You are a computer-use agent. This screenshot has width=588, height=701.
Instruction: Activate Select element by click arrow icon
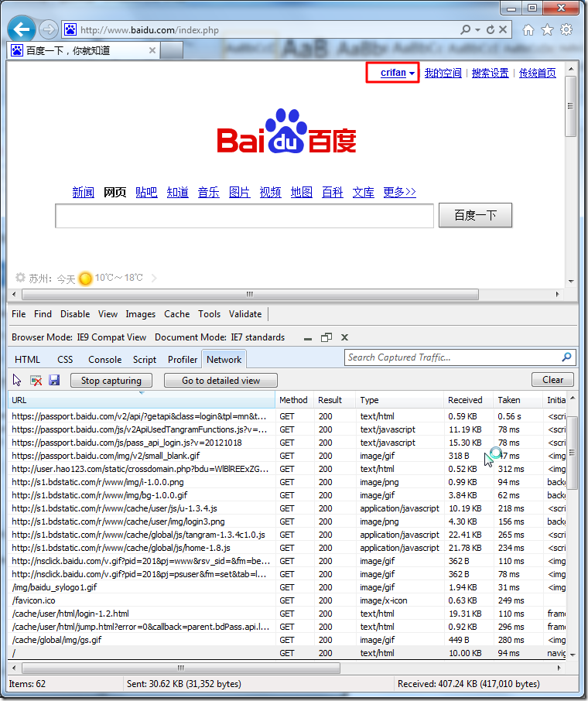click(x=17, y=380)
